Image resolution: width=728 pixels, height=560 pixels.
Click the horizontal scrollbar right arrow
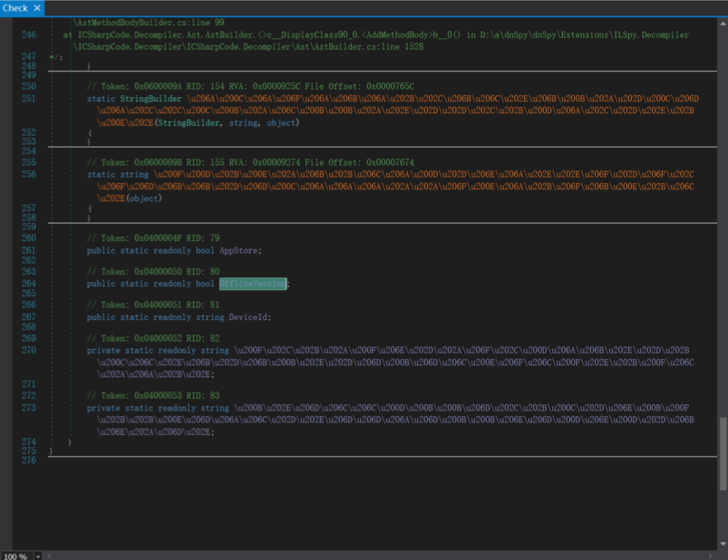click(x=711, y=555)
